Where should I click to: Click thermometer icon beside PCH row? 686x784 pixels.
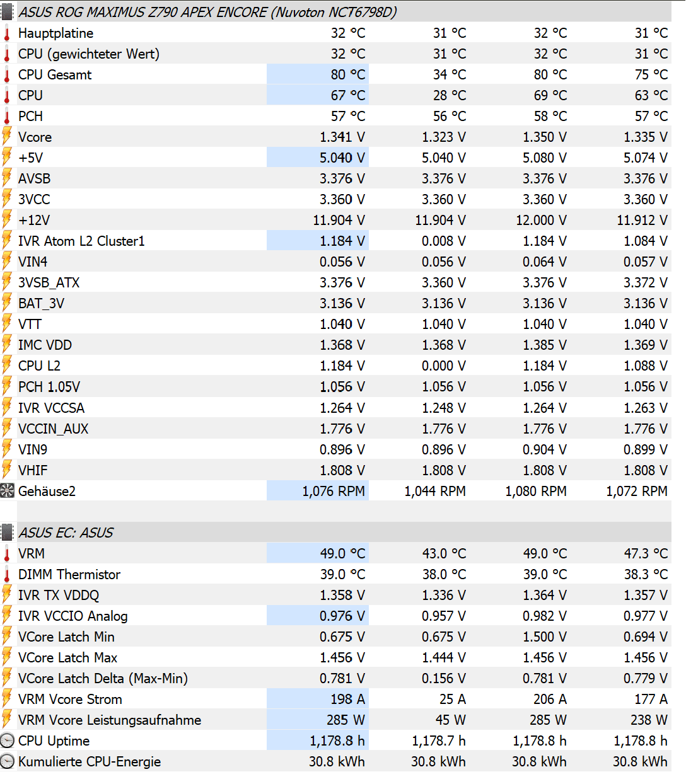click(x=7, y=117)
